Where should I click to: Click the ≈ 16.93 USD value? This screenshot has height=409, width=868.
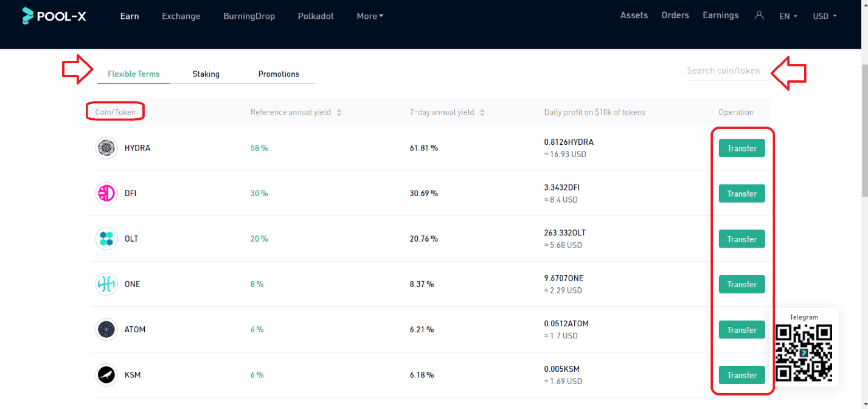tap(565, 154)
